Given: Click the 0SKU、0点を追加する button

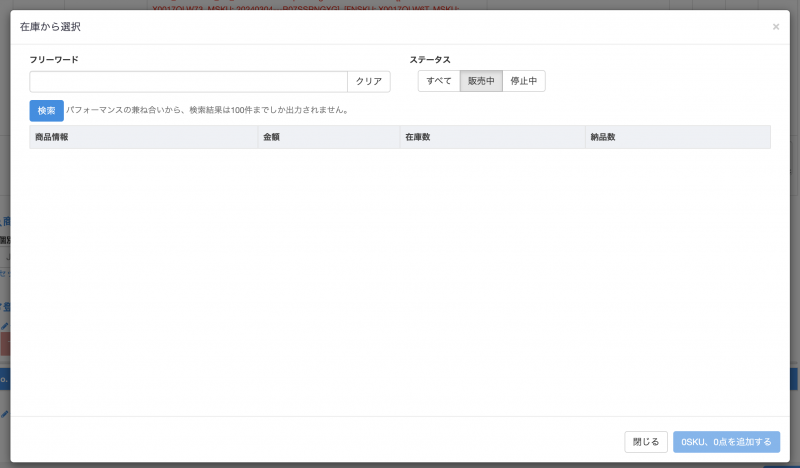Looking at the screenshot, I should 727,442.
